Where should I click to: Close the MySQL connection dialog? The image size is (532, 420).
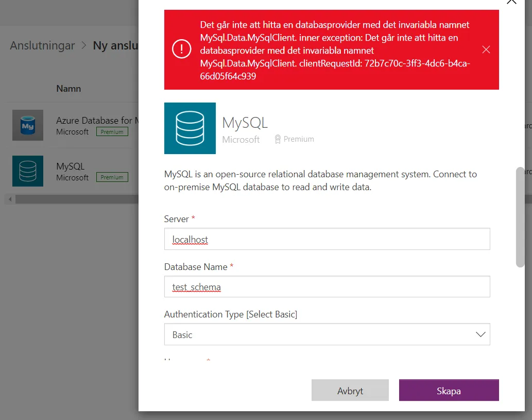[511, 2]
